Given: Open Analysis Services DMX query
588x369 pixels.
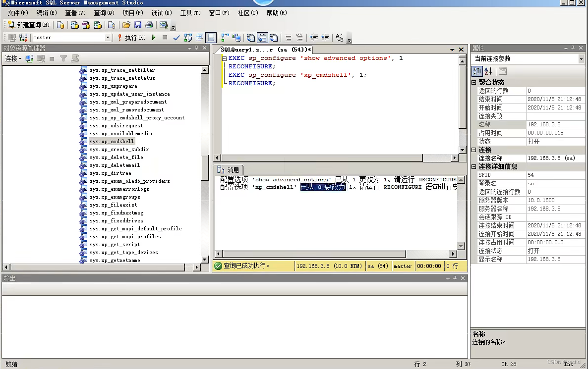Looking at the screenshot, I should [x=86, y=25].
